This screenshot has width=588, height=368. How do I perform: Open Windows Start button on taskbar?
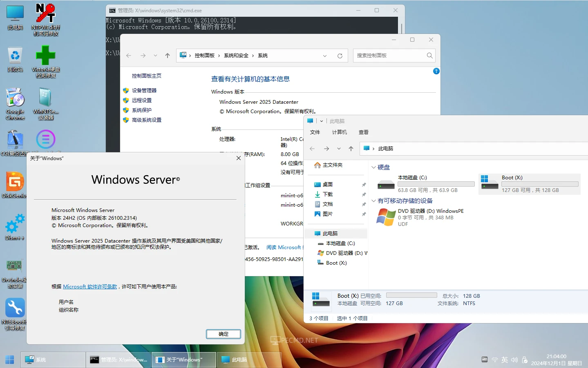click(10, 359)
